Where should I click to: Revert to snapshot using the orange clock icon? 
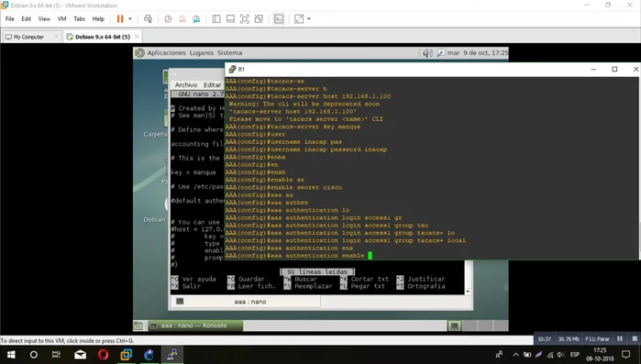click(x=182, y=18)
